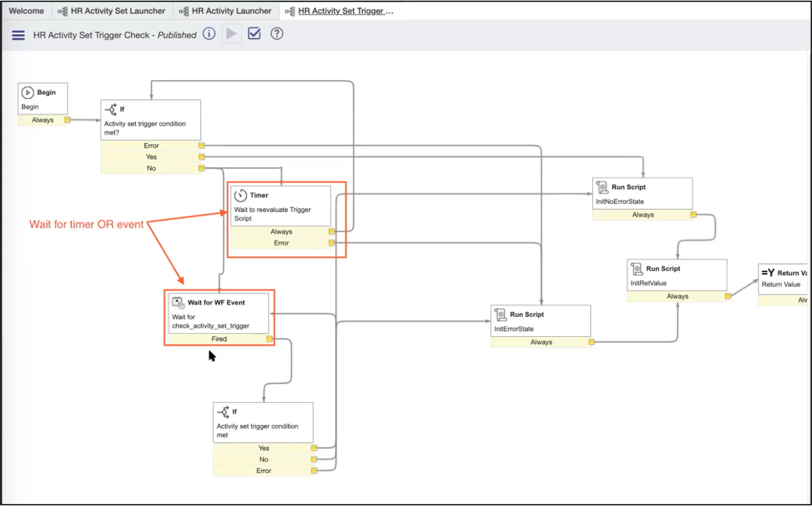Viewport: 812px width, 506px height.
Task: Switch to the Welcome tab
Action: point(26,11)
